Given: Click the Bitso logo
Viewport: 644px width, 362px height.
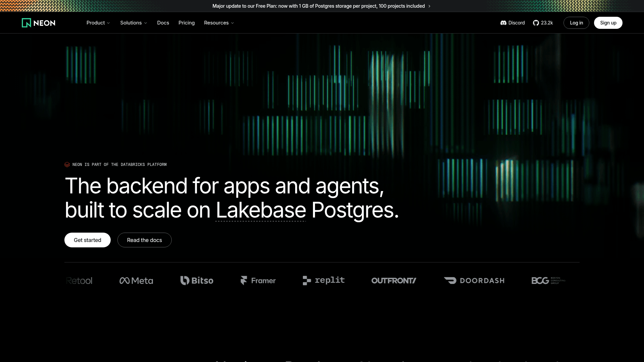Looking at the screenshot, I should pyautogui.click(x=197, y=281).
